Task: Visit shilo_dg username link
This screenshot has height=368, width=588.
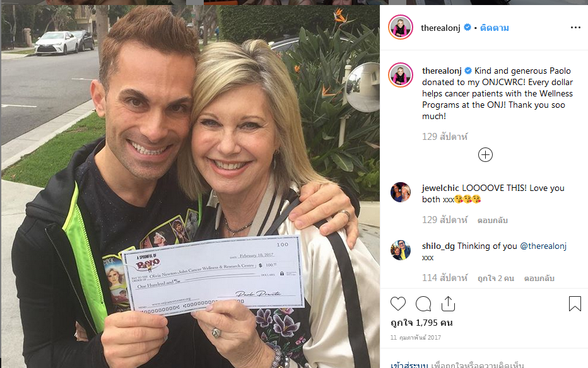Action: 438,246
